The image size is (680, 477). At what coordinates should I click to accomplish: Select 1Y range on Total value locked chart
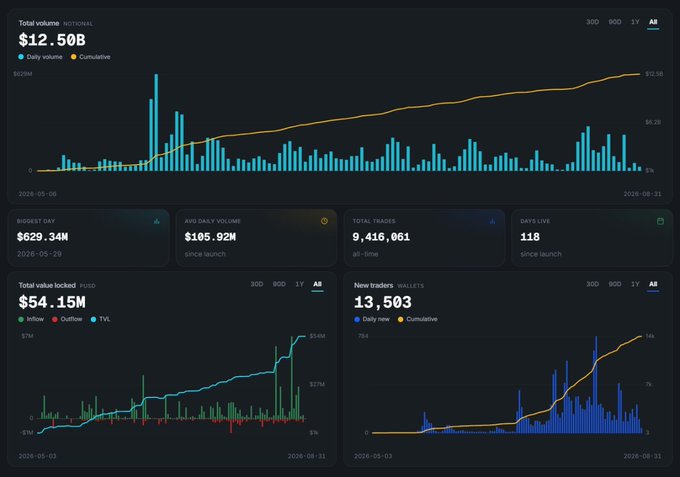tap(300, 284)
